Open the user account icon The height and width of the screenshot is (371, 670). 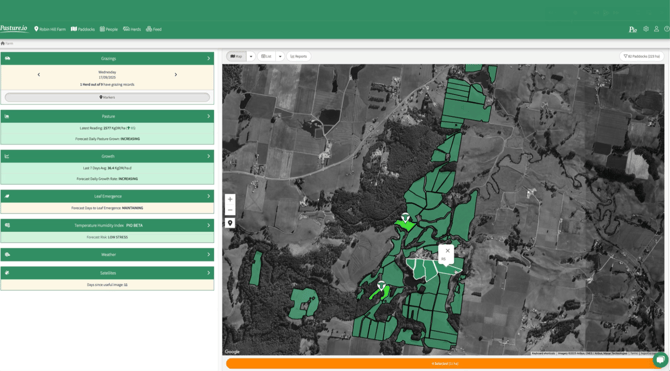656,29
